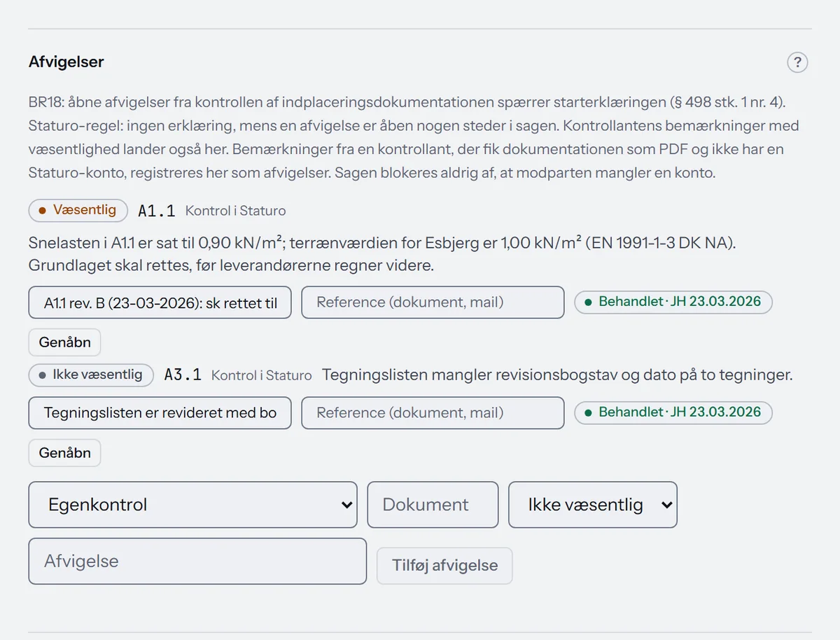Viewport: 840px width, 640px height.
Task: Focus the Dokument input field
Action: click(x=433, y=505)
